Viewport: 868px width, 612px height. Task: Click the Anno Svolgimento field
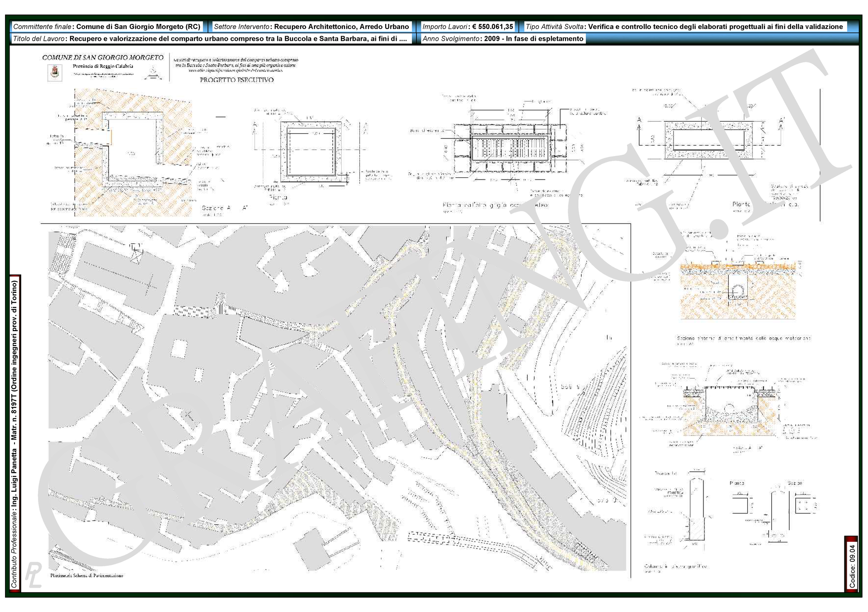tap(502, 39)
